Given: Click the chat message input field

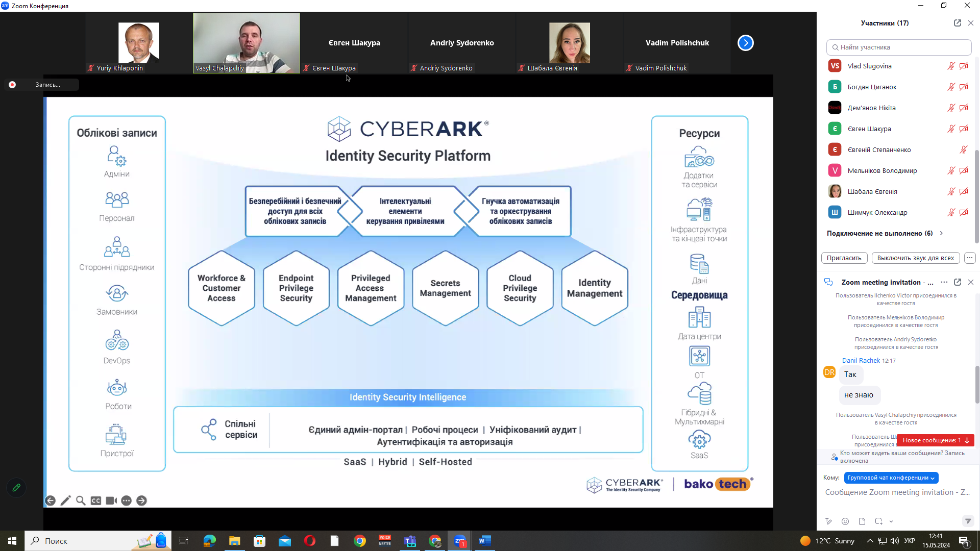Looking at the screenshot, I should tap(897, 492).
